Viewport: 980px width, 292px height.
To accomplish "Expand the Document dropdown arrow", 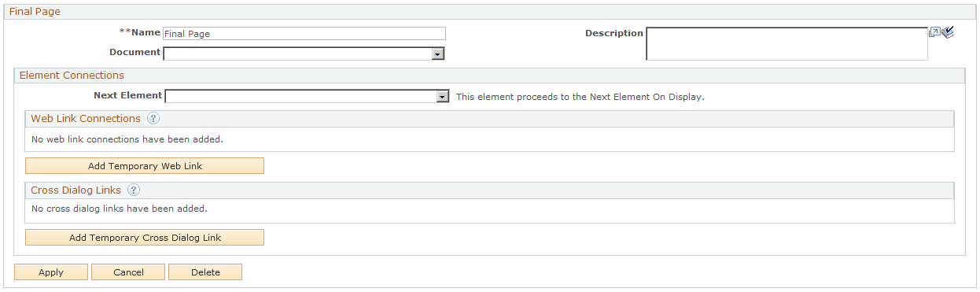I will pos(439,54).
